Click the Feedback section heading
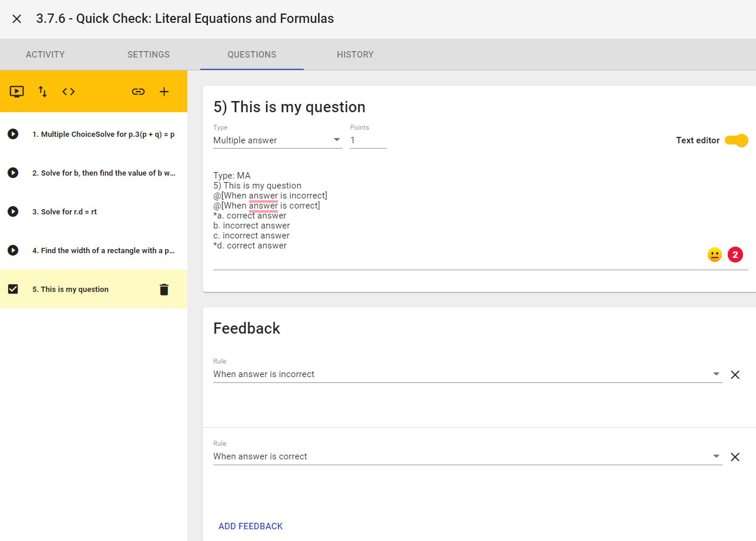 pos(247,328)
